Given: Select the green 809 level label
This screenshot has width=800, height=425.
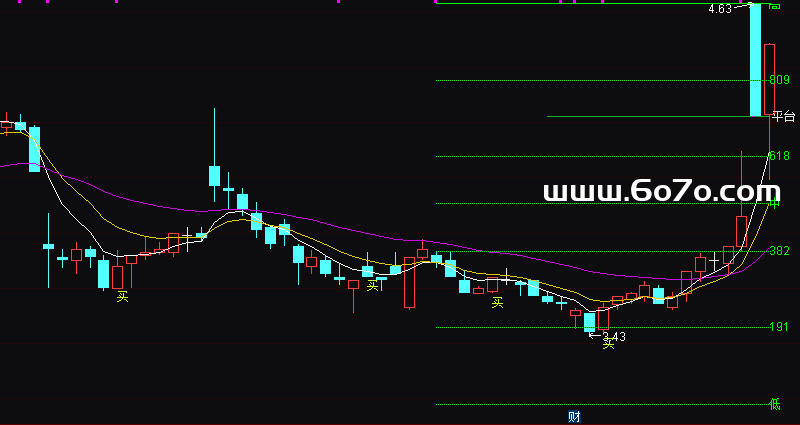Looking at the screenshot, I should pos(779,80).
